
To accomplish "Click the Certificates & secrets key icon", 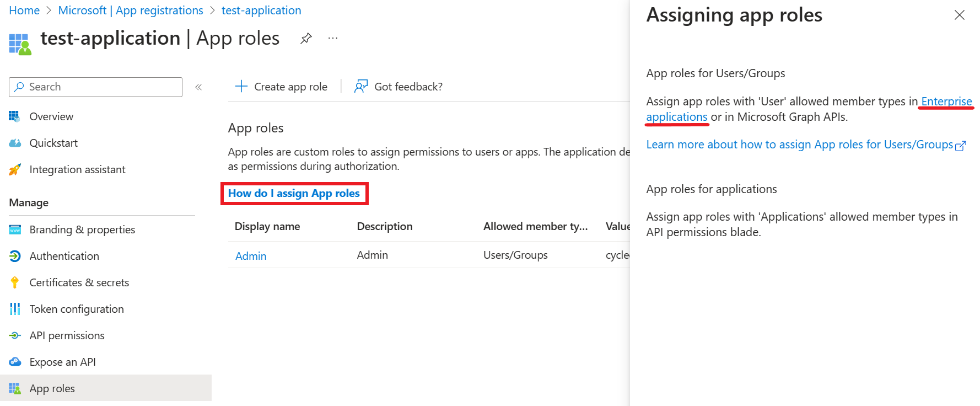I will 15,282.
